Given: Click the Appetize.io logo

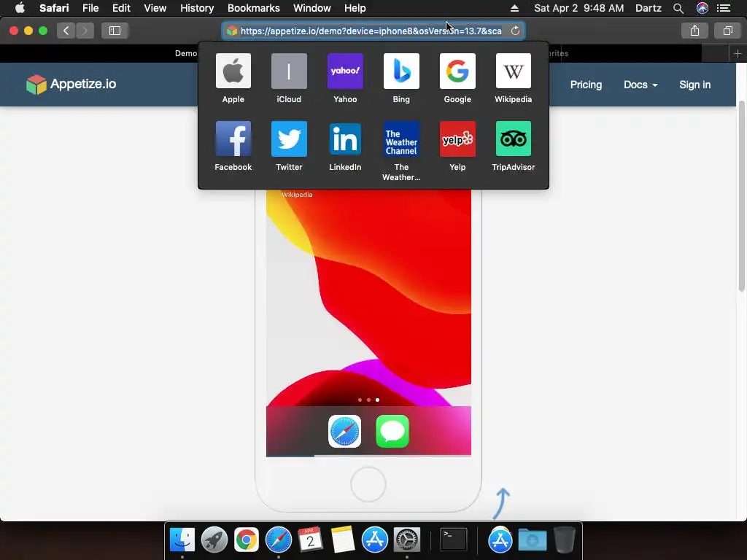Looking at the screenshot, I should coord(71,85).
